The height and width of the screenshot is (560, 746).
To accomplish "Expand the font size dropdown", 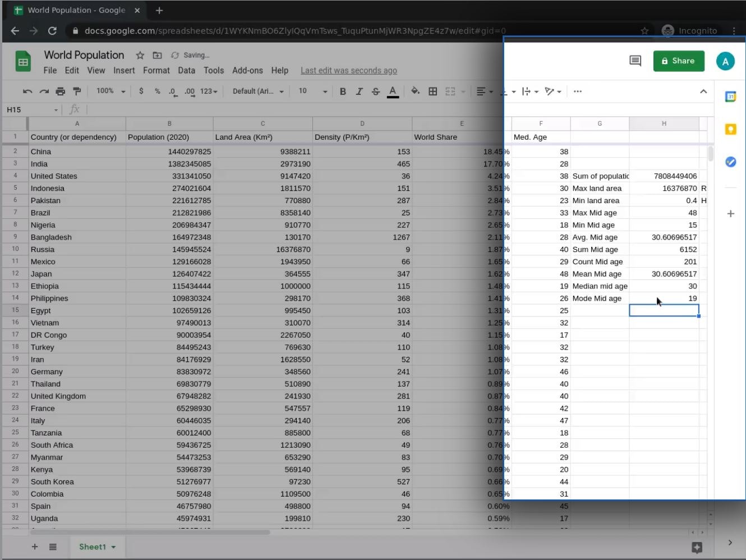I will click(324, 91).
